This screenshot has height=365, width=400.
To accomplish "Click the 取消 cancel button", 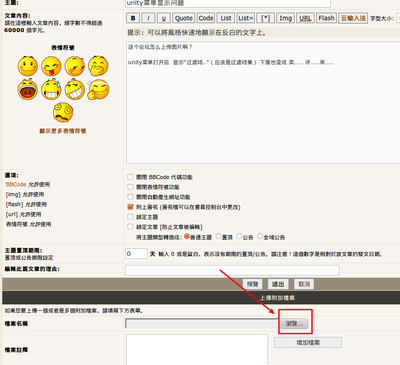I will pyautogui.click(x=304, y=284).
